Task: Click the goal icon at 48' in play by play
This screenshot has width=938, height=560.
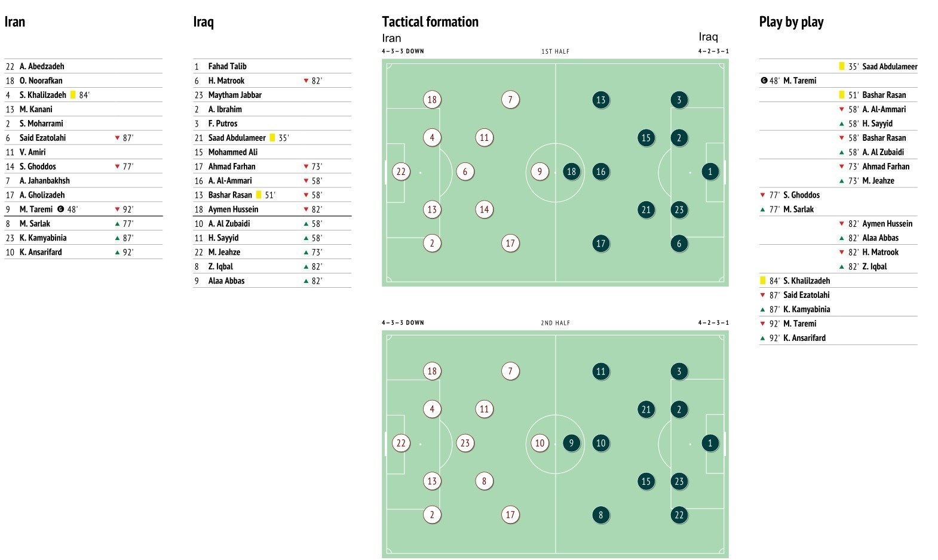Action: coord(764,81)
